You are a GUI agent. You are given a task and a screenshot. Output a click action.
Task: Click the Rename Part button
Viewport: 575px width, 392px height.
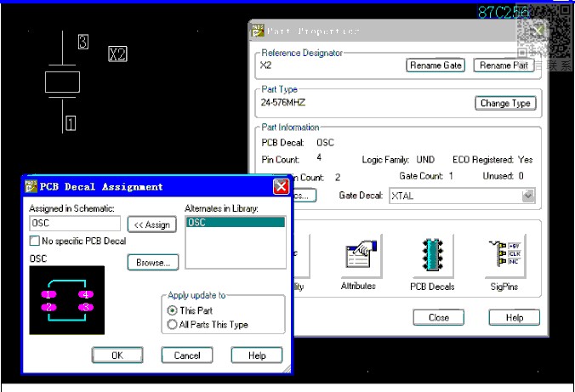[504, 65]
